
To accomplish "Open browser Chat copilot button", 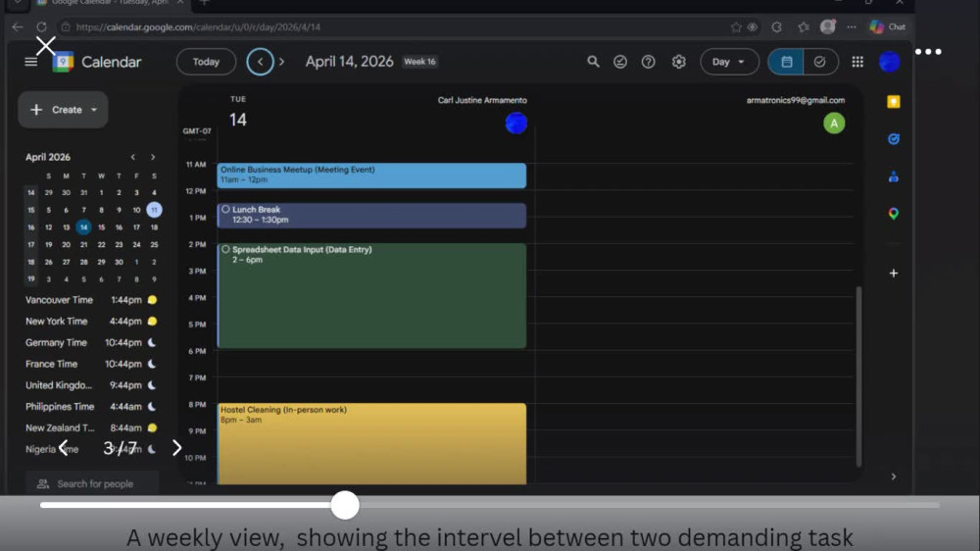I will pyautogui.click(x=888, y=26).
